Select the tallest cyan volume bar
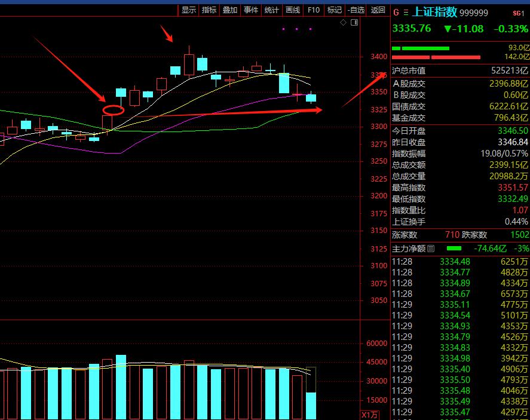Viewport: 530px width, 420px height. coord(121,387)
